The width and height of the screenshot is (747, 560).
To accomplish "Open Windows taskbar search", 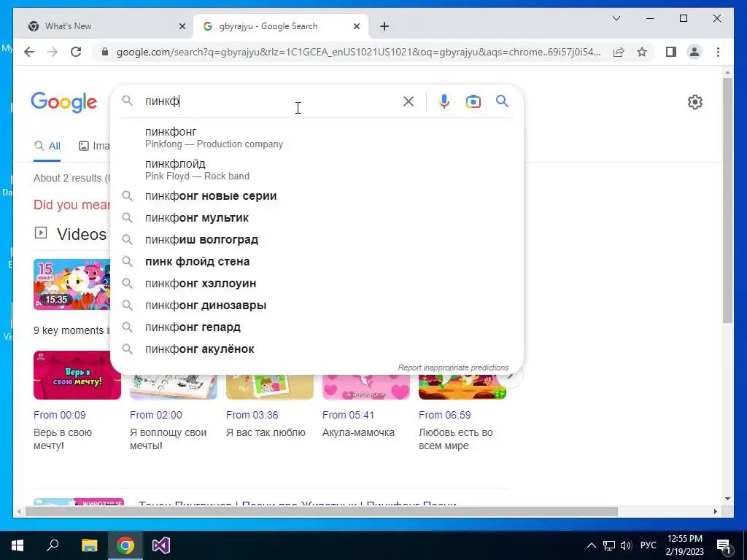I will (x=53, y=545).
